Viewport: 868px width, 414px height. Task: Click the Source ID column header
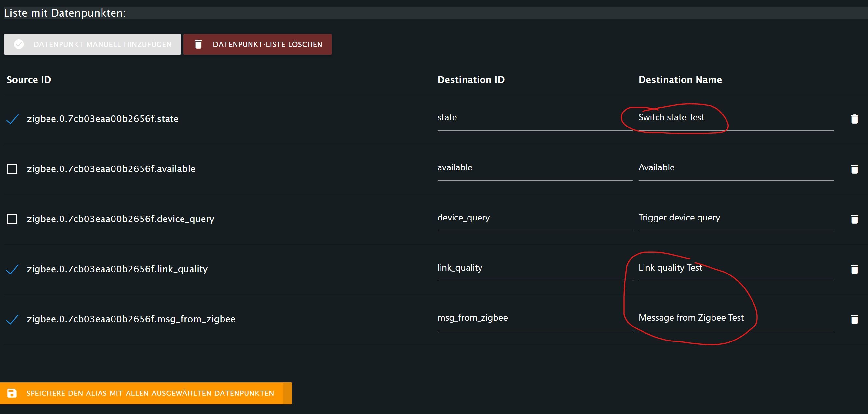pos(29,80)
